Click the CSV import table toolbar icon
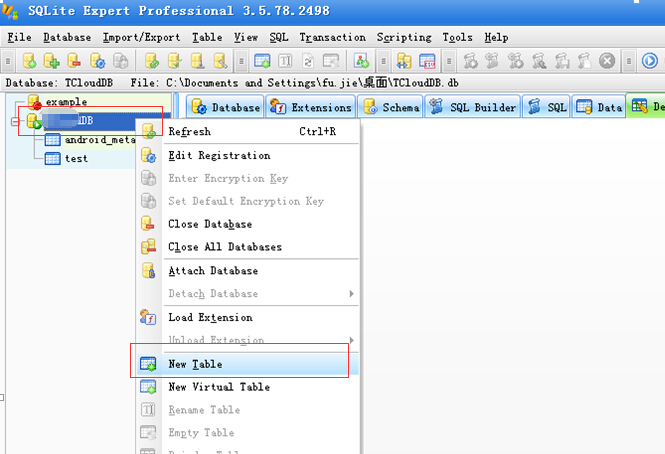 coord(427,61)
